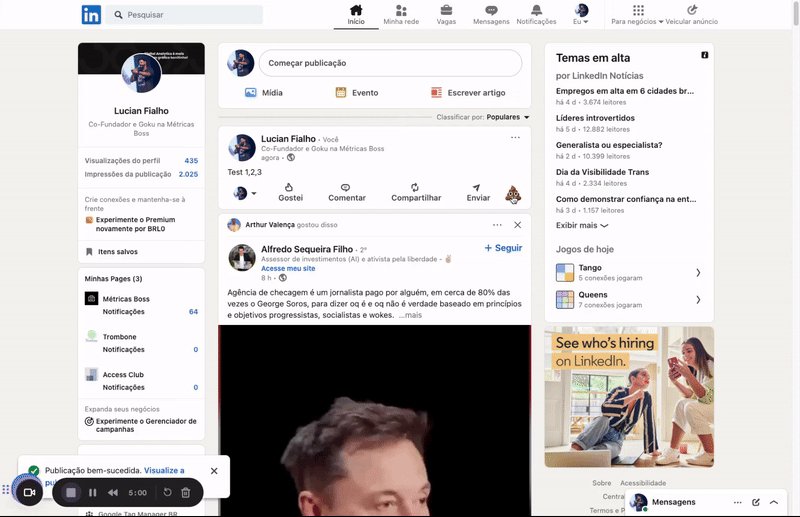The width and height of the screenshot is (800, 517).
Task: Click the recorder camera icon
Action: click(x=29, y=493)
